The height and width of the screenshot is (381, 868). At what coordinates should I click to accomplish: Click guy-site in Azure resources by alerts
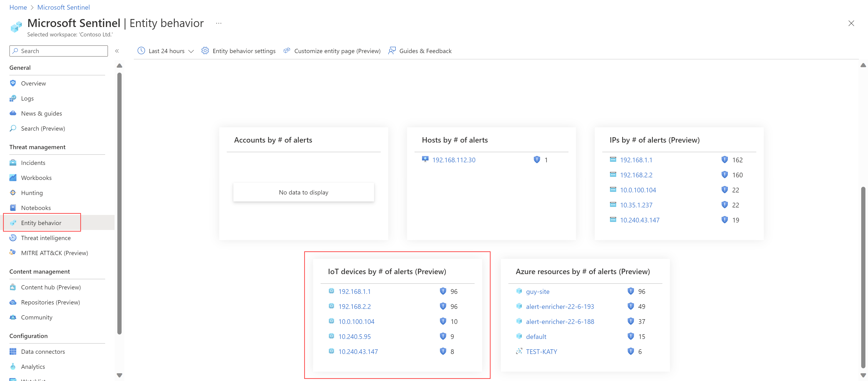tap(537, 291)
